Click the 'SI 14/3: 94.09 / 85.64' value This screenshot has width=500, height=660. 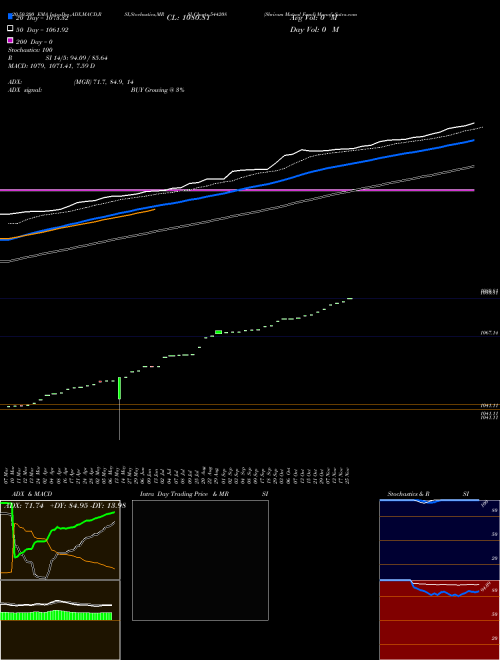click(x=76, y=58)
